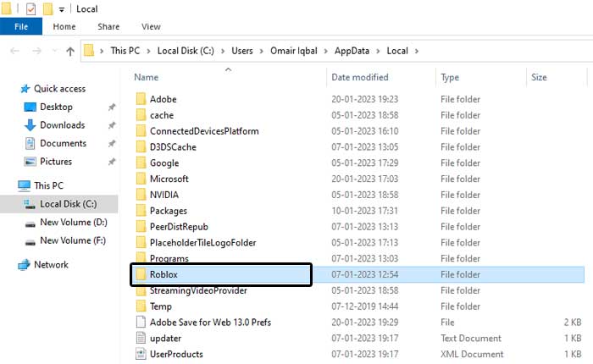
Task: Sort by Date modified column header
Action: point(360,77)
